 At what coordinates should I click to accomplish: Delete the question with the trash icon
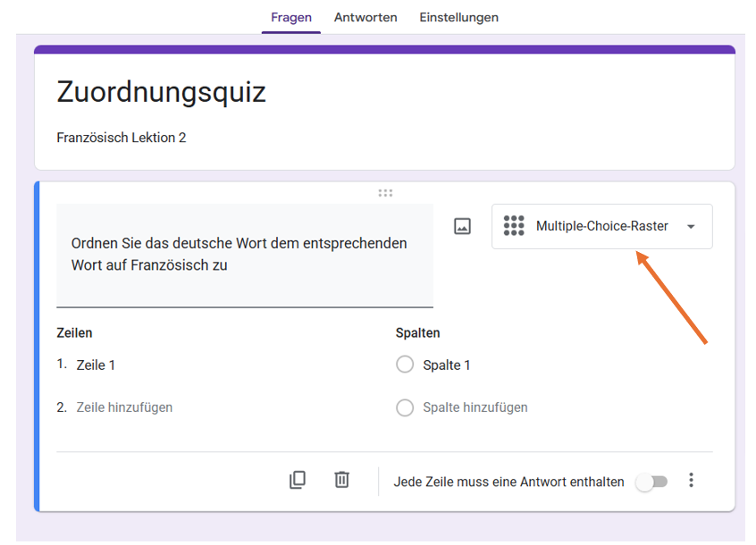pos(341,480)
